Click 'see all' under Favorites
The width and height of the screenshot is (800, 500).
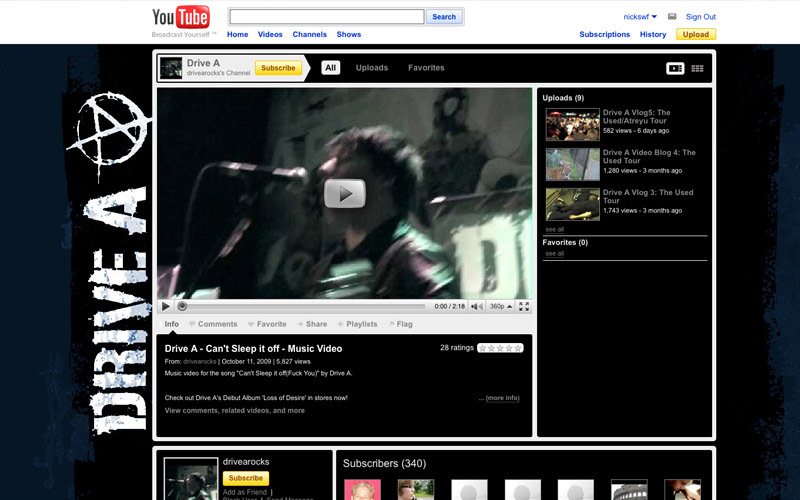click(555, 254)
